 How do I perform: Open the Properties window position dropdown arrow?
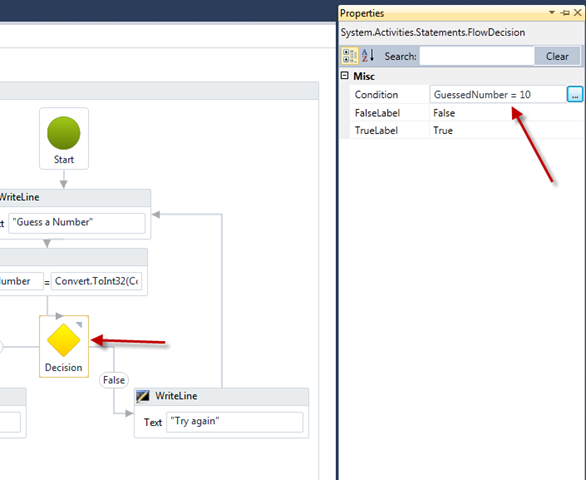[x=552, y=13]
